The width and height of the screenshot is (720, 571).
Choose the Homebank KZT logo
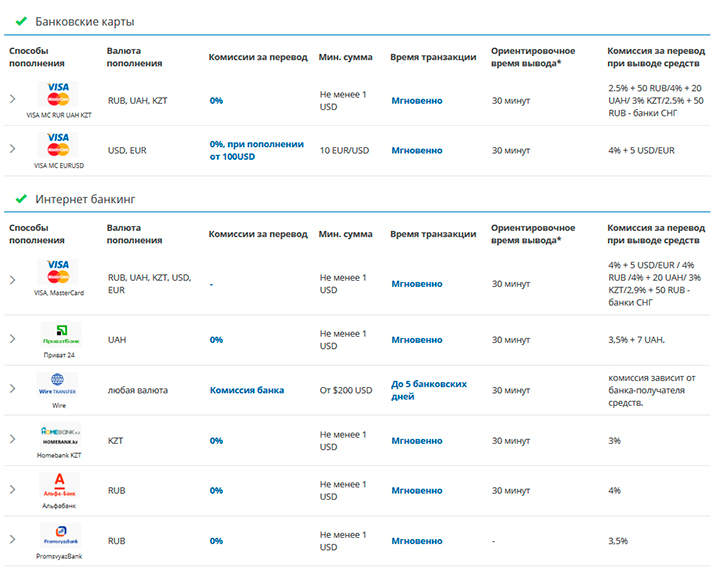[x=58, y=435]
